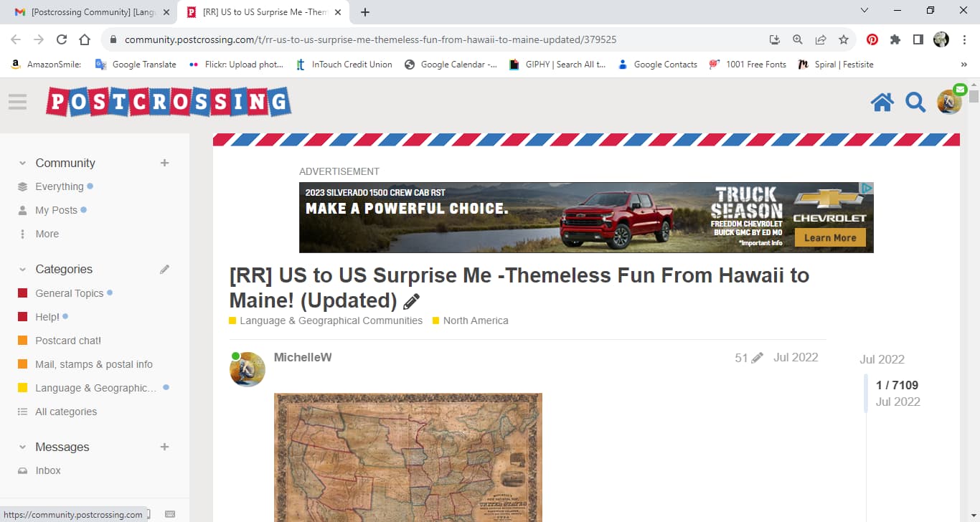
Task: Click the pencil icon beside Categories
Action: click(x=164, y=270)
